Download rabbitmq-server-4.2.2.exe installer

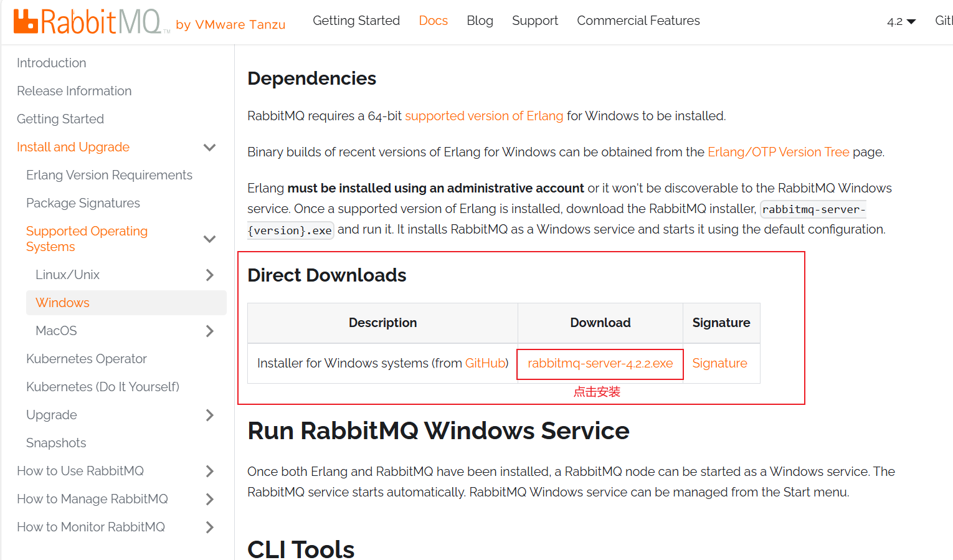tap(600, 363)
